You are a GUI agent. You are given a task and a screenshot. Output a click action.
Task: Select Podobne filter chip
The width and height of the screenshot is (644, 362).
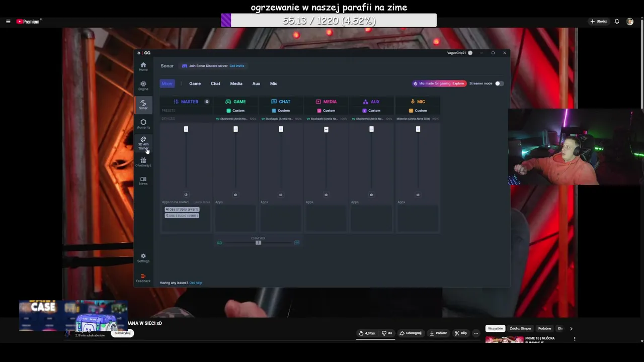coord(544,328)
